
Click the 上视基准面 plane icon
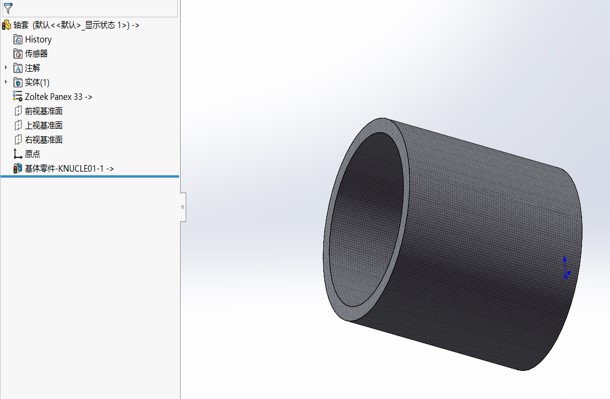18,125
